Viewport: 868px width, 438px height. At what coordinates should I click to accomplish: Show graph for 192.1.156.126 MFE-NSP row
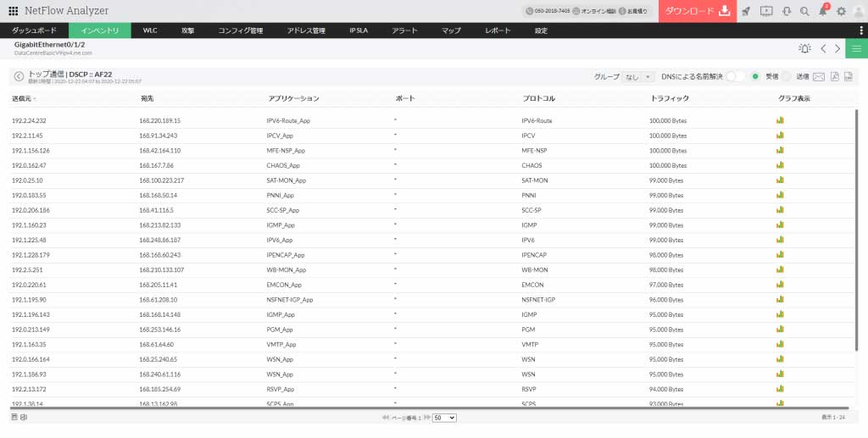coord(780,150)
